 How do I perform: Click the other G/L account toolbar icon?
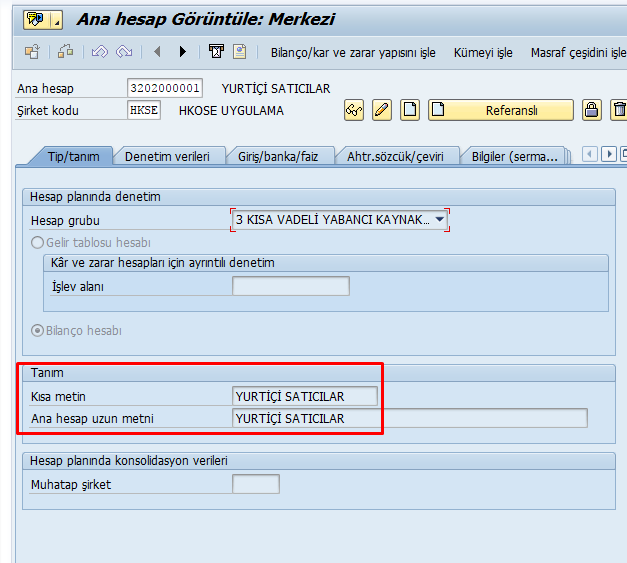32,52
